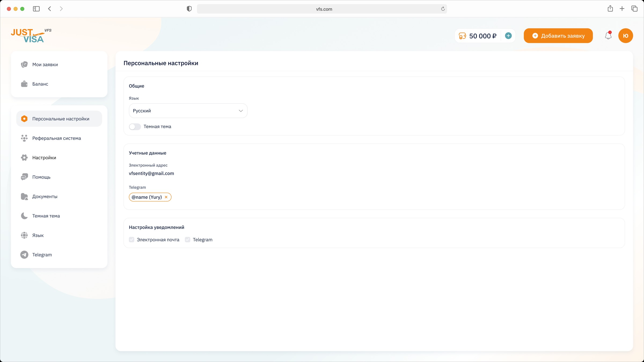Go forward in the browser
The image size is (644, 362).
(61, 9)
